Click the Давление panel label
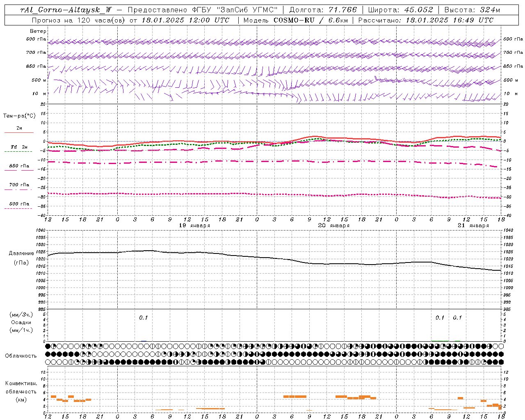Screen dimensions: 525x420 coord(21,253)
